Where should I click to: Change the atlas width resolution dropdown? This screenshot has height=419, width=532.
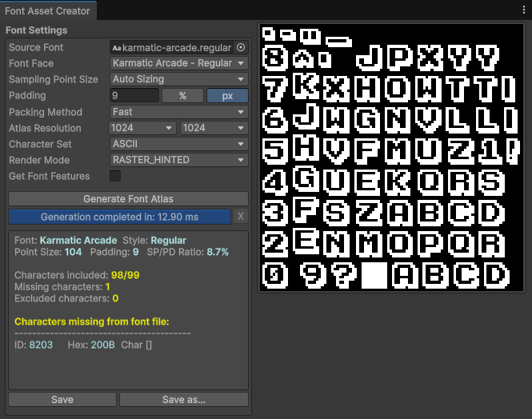click(142, 128)
